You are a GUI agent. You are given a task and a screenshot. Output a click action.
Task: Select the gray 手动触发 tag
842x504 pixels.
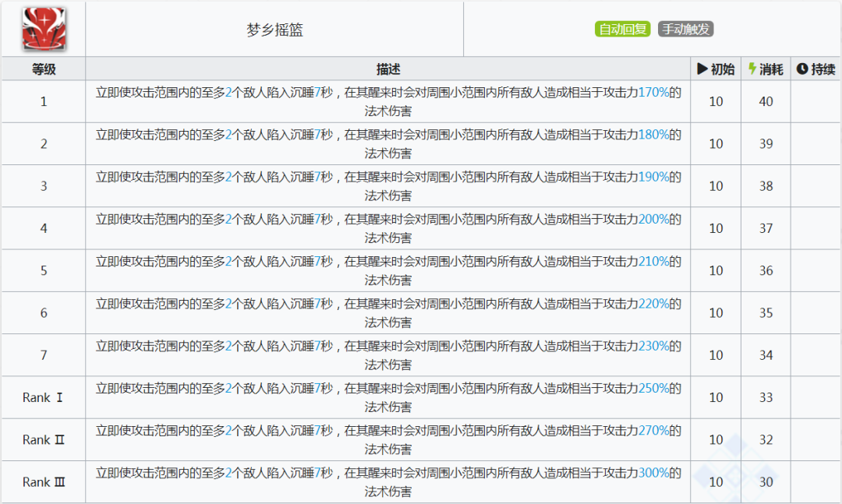[685, 30]
